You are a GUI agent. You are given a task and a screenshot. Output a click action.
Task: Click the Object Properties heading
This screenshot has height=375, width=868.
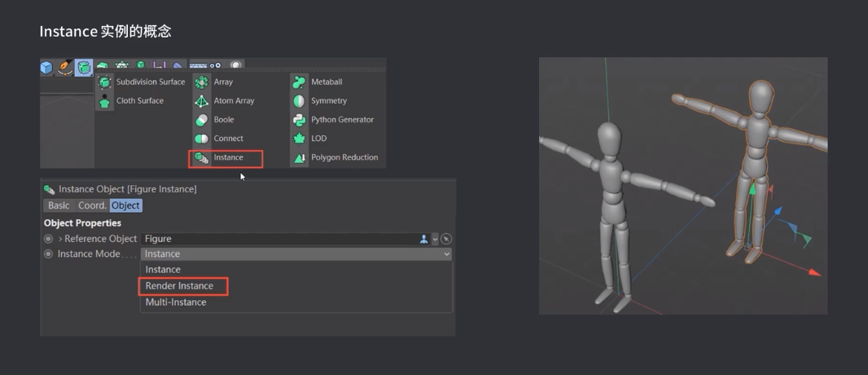pos(82,223)
